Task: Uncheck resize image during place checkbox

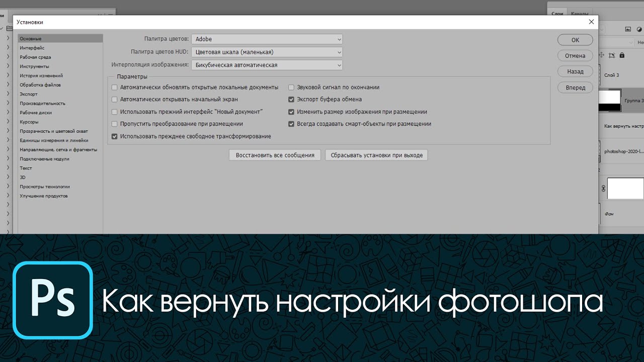Action: [291, 112]
